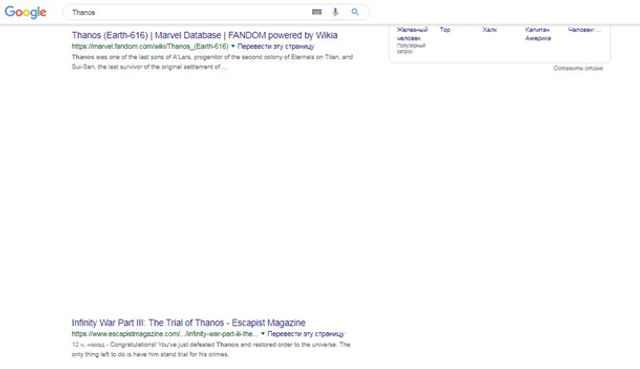Click the snippet starting 'Thanos was one of the last sons'
Viewport: 640px width, 369px height.
[x=212, y=62]
